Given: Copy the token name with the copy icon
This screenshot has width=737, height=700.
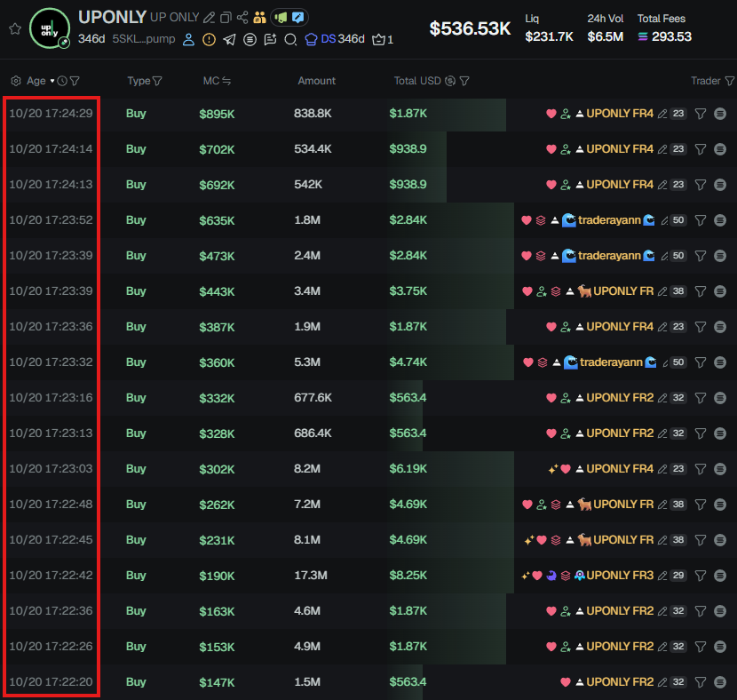Looking at the screenshot, I should [x=226, y=18].
